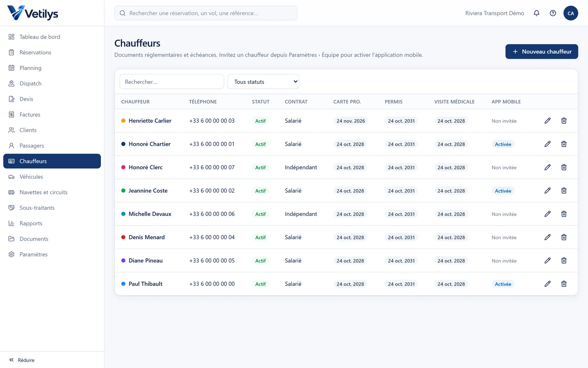Open the Dispatch section

52,84
